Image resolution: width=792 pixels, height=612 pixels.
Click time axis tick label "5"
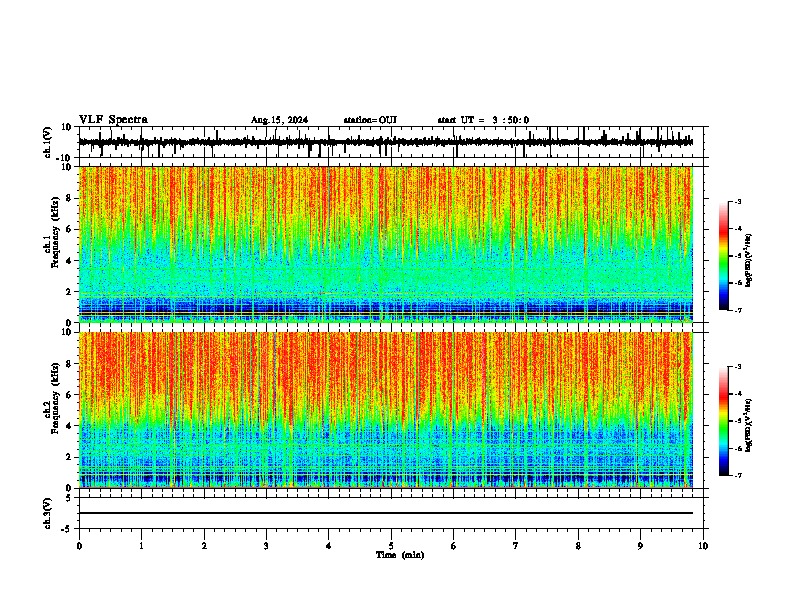point(391,546)
